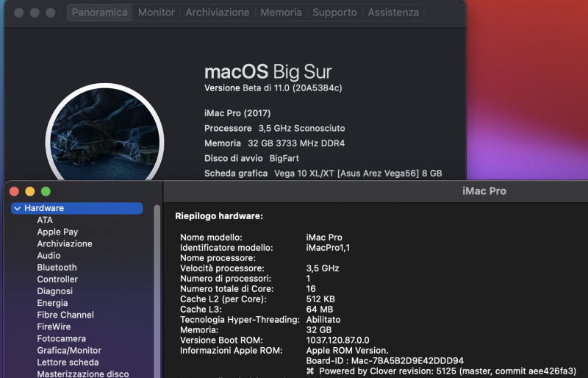Select Diagnosi in the sidebar

54,291
